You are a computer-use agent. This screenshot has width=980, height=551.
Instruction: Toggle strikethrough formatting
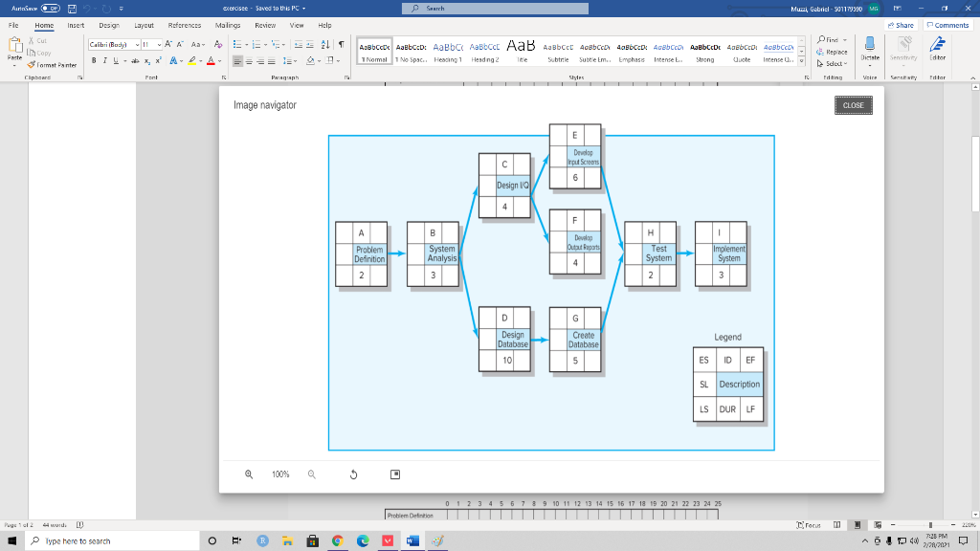(135, 60)
